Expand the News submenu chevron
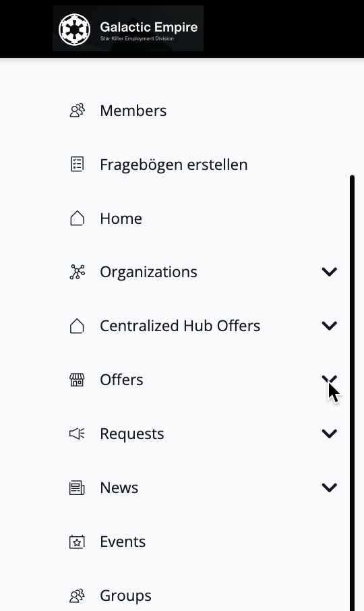This screenshot has width=364, height=611. (x=330, y=488)
